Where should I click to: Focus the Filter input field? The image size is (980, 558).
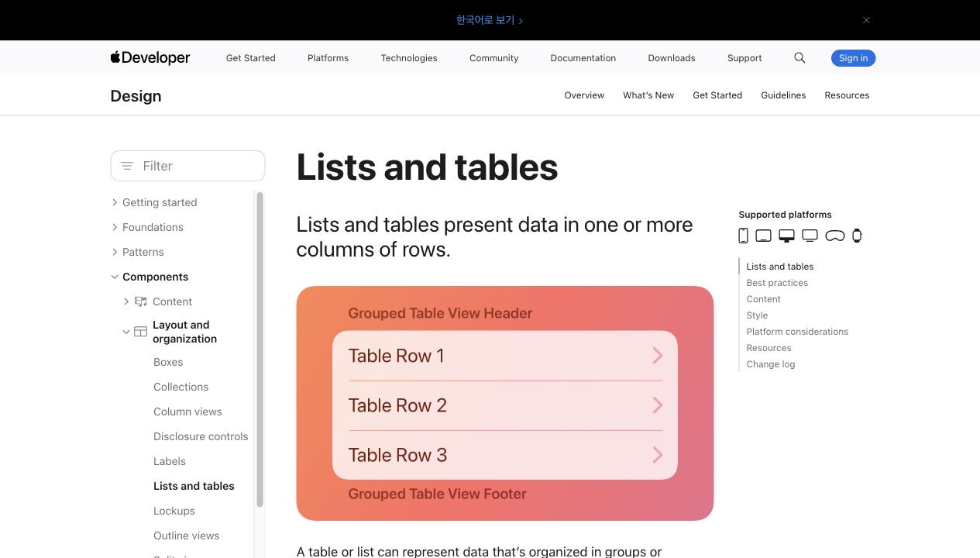pos(187,166)
